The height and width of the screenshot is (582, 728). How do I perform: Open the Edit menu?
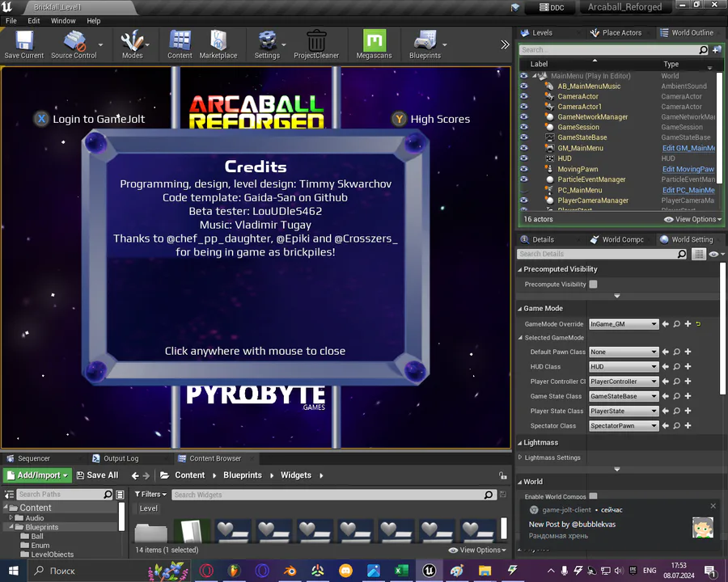click(33, 21)
